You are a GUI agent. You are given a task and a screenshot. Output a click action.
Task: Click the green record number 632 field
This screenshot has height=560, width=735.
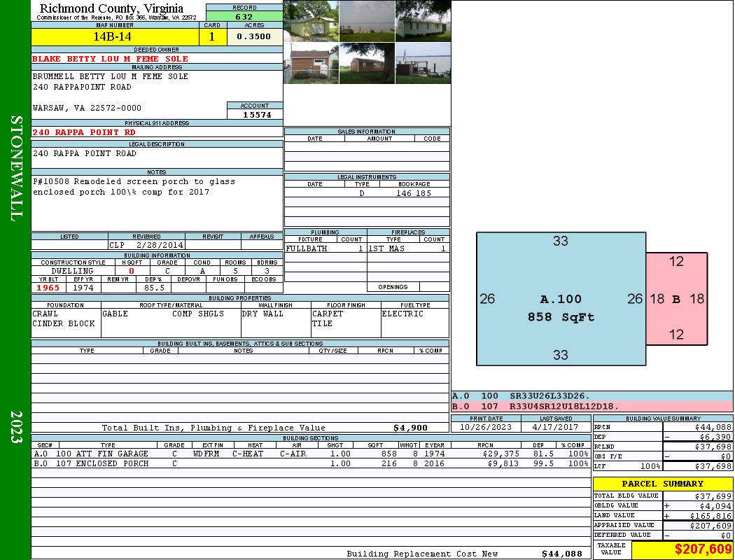click(244, 17)
